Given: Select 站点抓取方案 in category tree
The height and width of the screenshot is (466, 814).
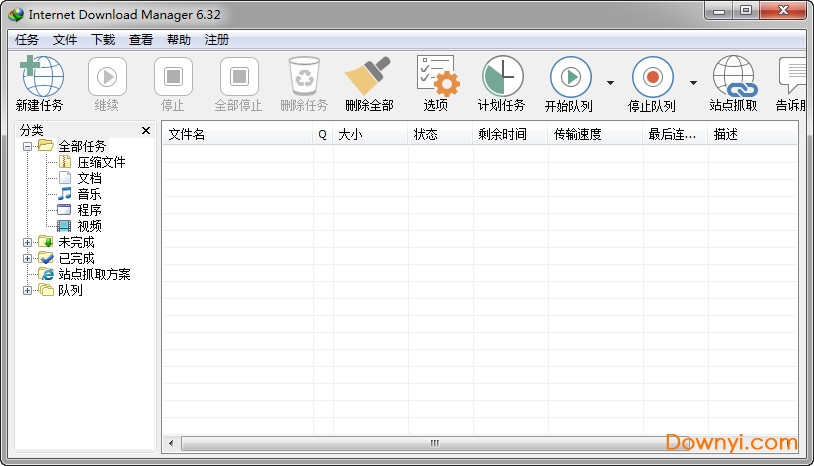Looking at the screenshot, I should pos(94,274).
